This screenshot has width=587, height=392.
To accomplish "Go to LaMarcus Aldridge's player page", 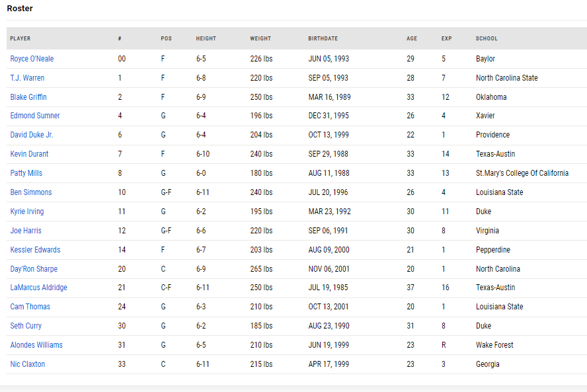I will point(39,288).
